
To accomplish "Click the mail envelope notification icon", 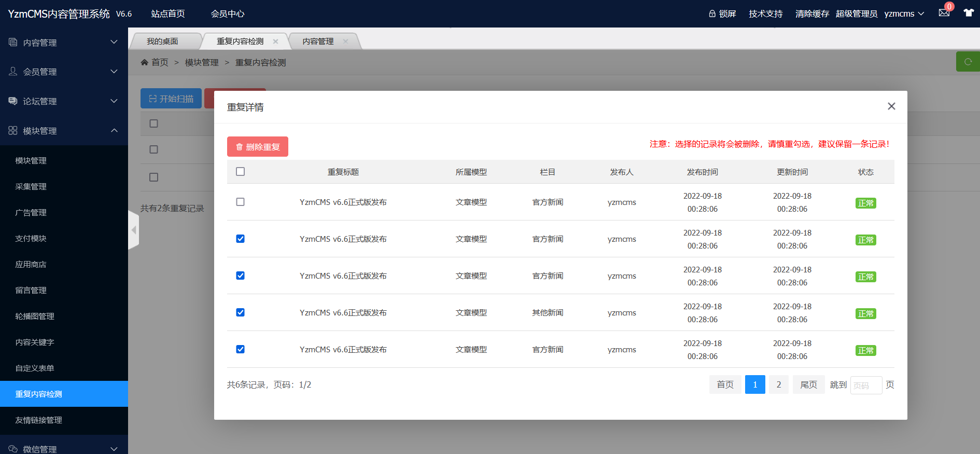I will click(x=944, y=13).
